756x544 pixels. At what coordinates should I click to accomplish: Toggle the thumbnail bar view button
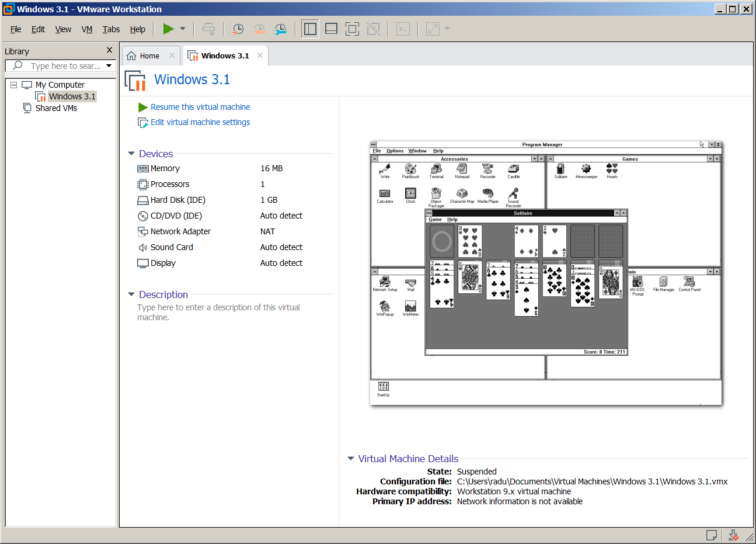coord(331,29)
